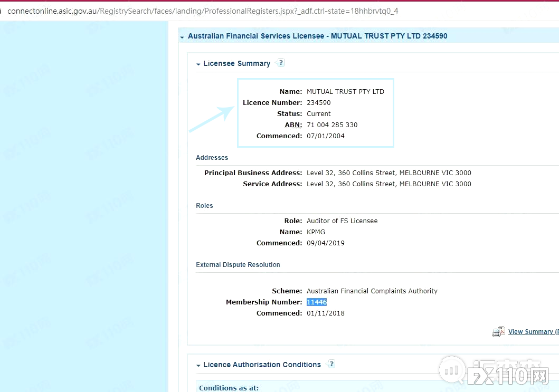The height and width of the screenshot is (392, 559).
Task: Open the View Summary link
Action: 530,332
